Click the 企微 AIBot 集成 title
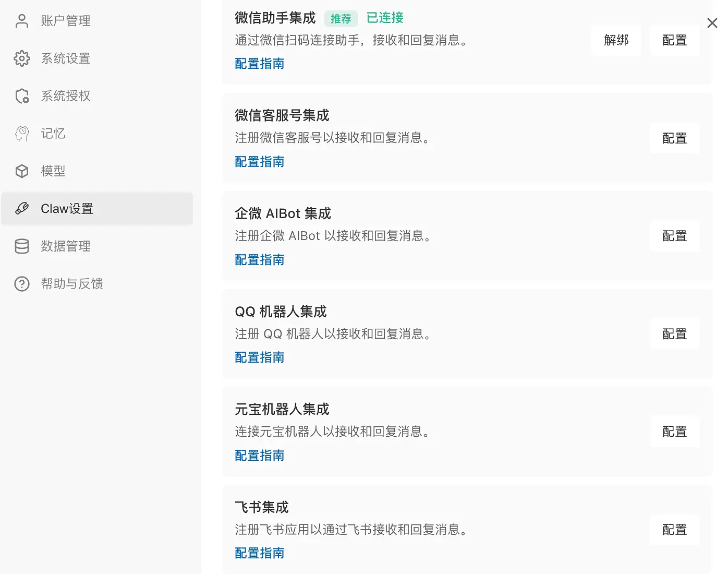 (283, 213)
